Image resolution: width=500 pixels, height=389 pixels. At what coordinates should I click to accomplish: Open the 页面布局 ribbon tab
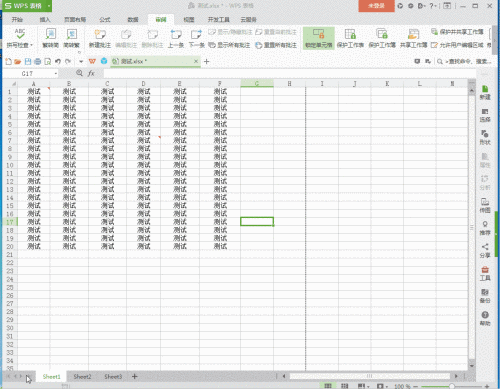pyautogui.click(x=75, y=20)
